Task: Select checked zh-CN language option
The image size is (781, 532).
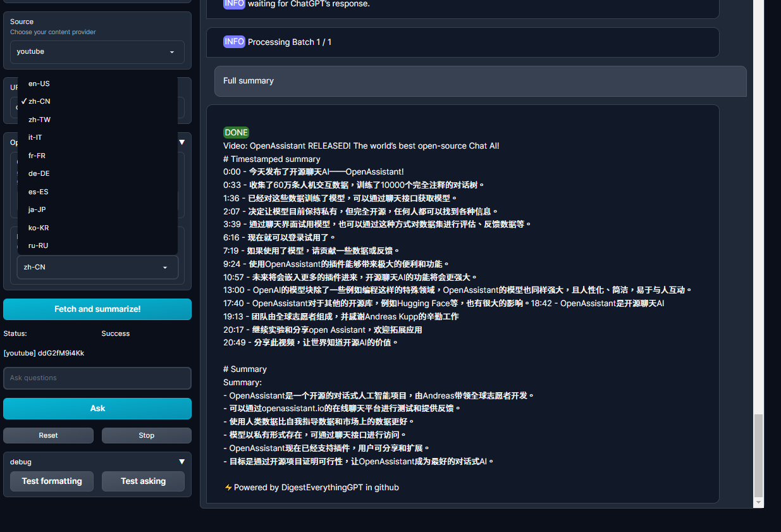Action: coord(97,101)
